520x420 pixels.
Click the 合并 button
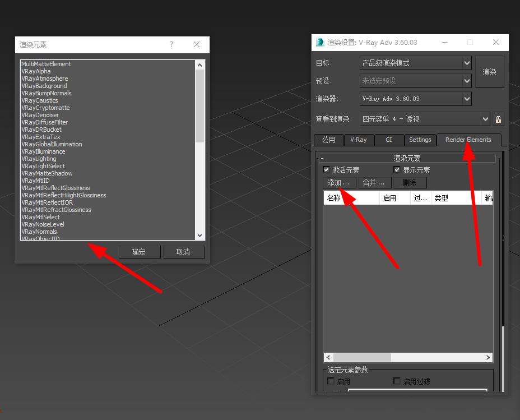point(374,182)
